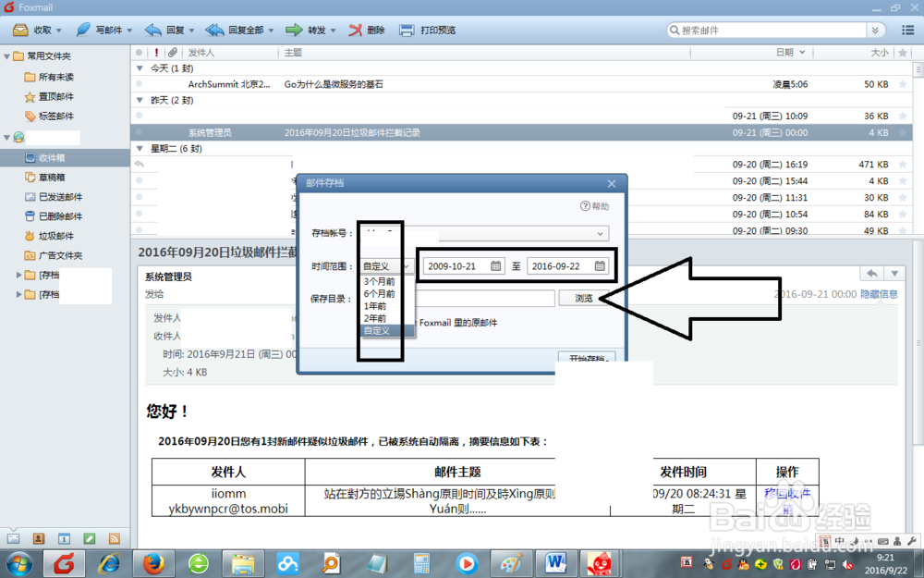Click the 回复 reply toolbar icon
The height and width of the screenshot is (578, 924).
pyautogui.click(x=153, y=31)
